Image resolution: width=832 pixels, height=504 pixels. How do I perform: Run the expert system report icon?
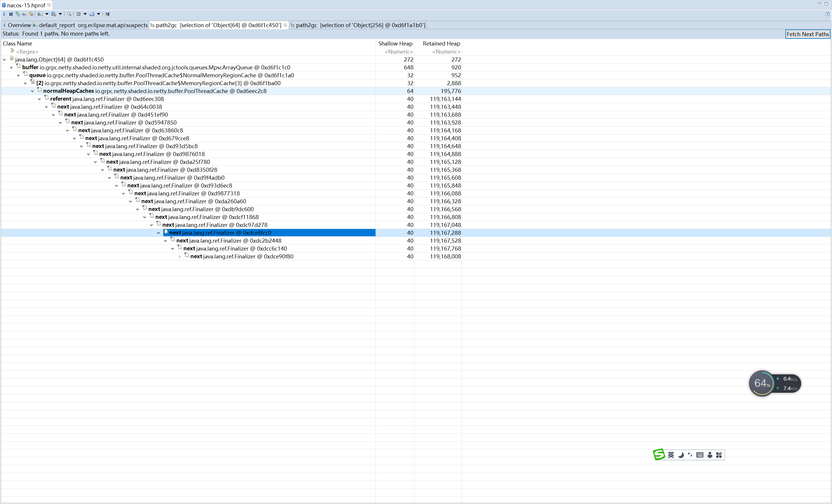pyautogui.click(x=41, y=14)
